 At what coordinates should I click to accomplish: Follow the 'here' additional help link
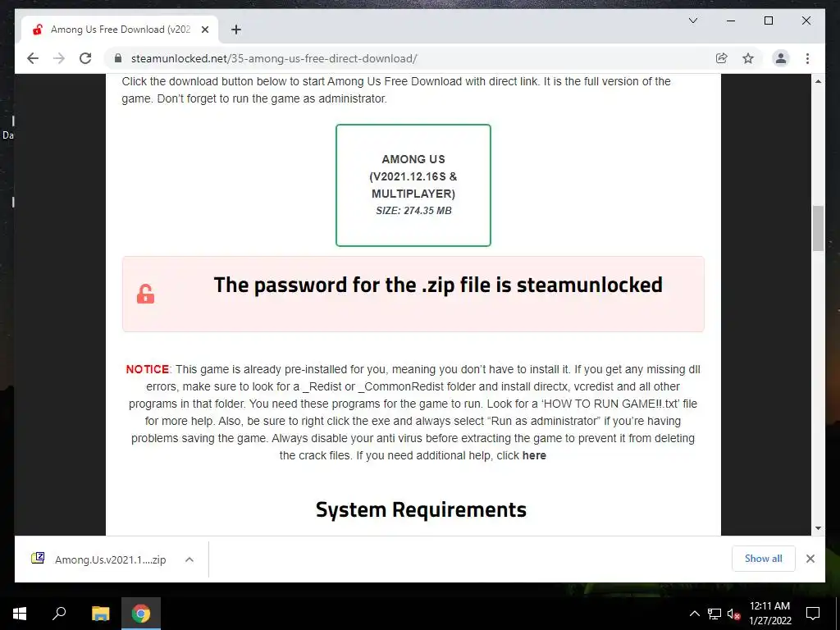coord(534,455)
